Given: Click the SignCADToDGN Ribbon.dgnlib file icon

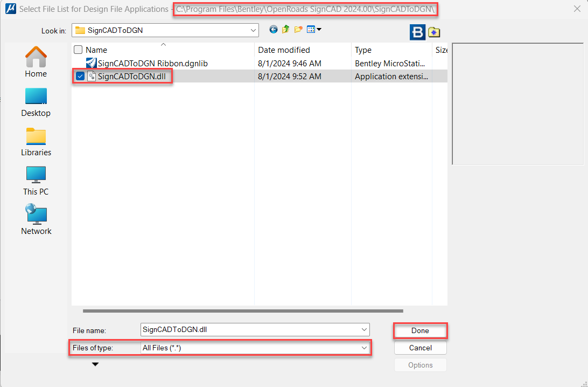Looking at the screenshot, I should point(91,63).
